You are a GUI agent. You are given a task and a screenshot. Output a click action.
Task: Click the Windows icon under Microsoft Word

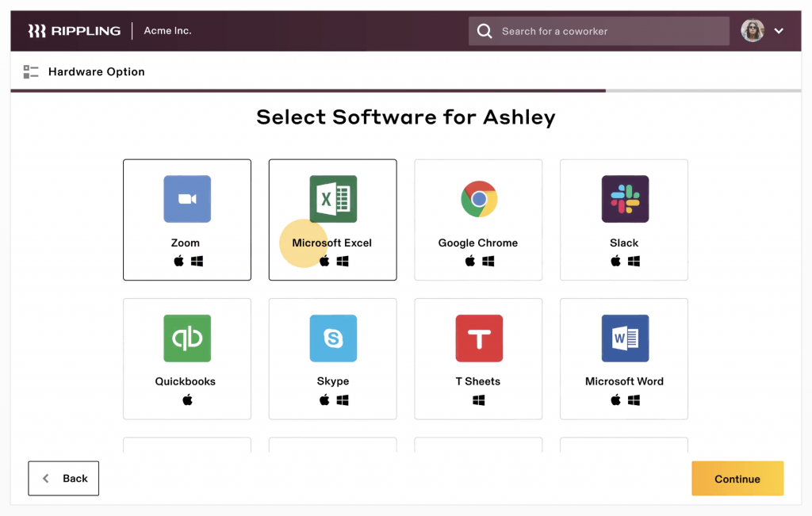(634, 400)
